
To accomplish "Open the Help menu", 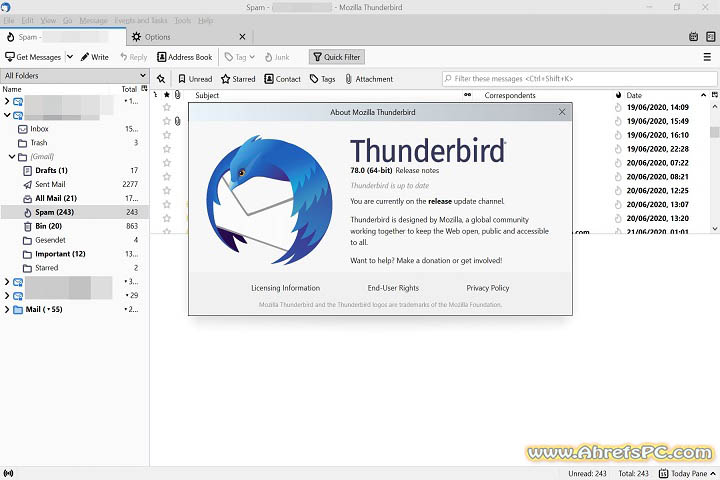I will [x=206, y=20].
